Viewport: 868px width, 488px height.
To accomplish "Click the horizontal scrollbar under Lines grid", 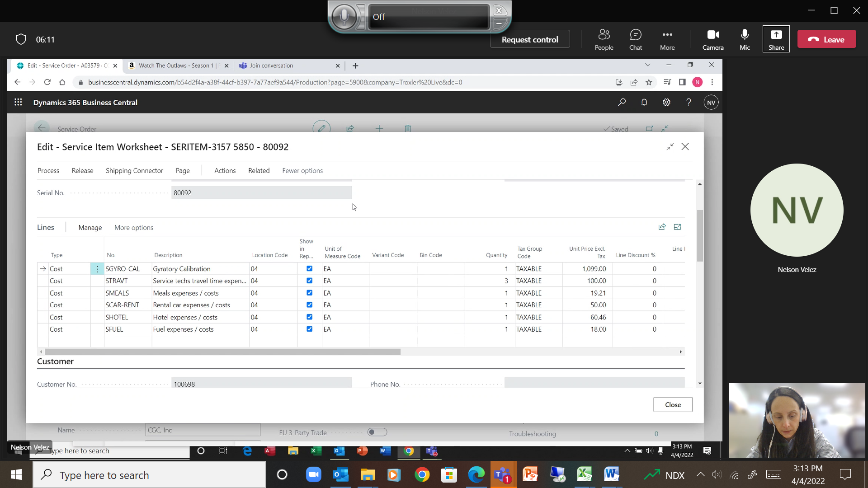I will [x=222, y=352].
